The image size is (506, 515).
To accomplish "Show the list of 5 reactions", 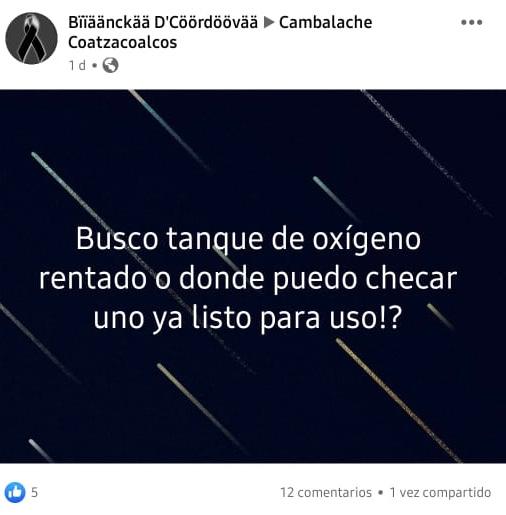I will pos(34,492).
